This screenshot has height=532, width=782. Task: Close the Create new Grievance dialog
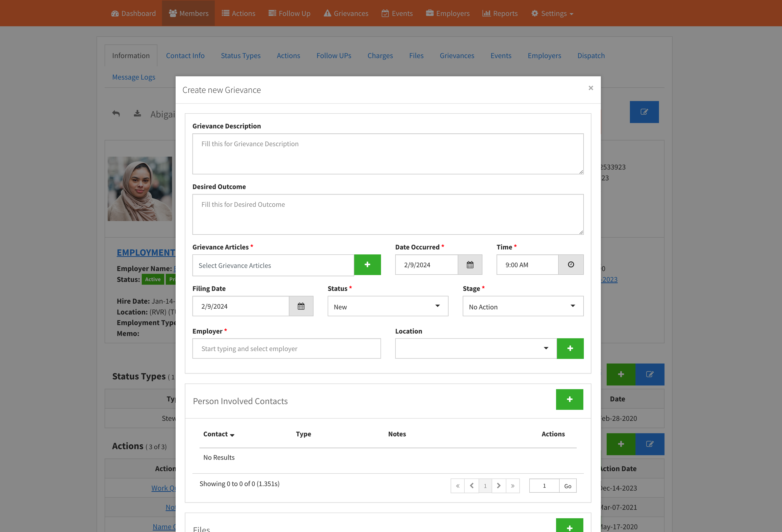point(590,88)
